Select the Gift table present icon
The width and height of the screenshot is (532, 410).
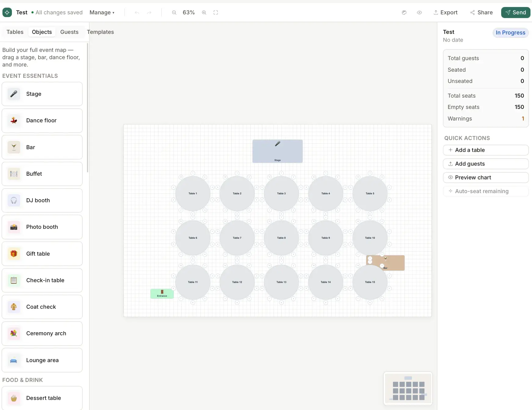coord(14,254)
